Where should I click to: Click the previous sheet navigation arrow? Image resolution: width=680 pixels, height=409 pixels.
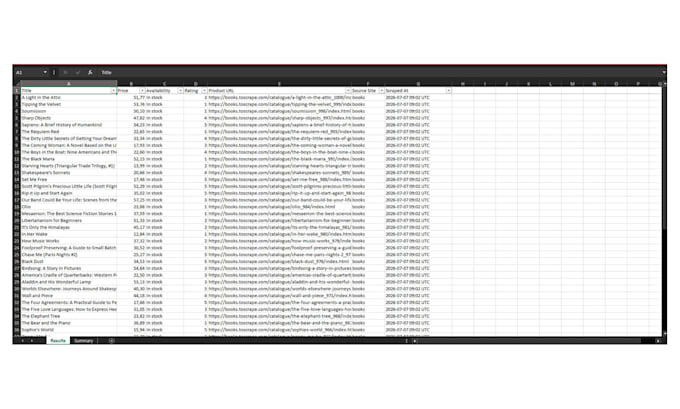point(23,341)
